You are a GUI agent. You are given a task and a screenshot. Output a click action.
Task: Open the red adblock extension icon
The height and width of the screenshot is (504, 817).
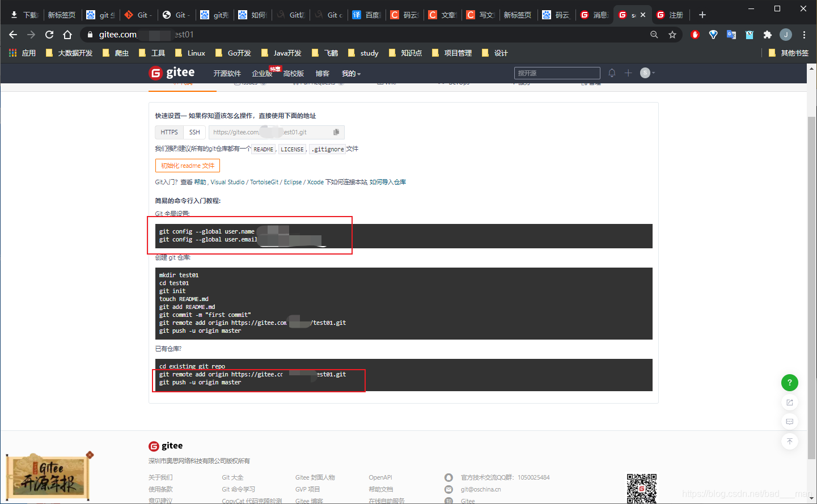(695, 35)
